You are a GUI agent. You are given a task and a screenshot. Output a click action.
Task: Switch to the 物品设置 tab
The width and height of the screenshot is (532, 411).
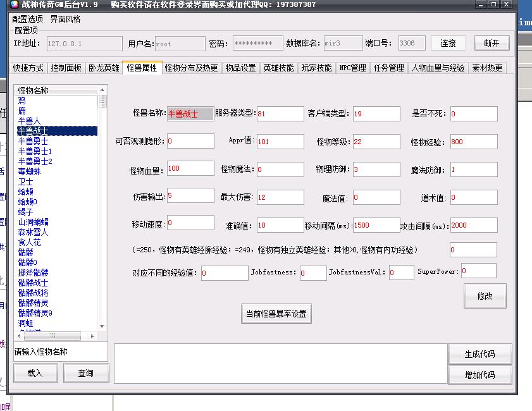(x=240, y=68)
